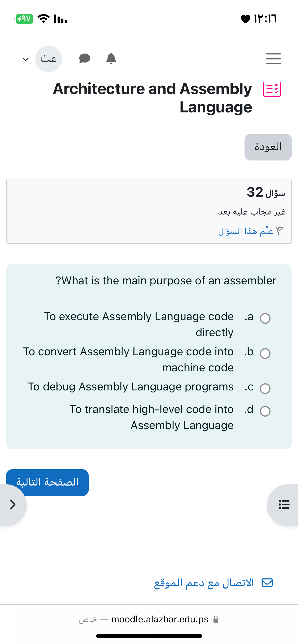Open the hamburger navigation menu
The width and height of the screenshot is (298, 644).
[273, 58]
